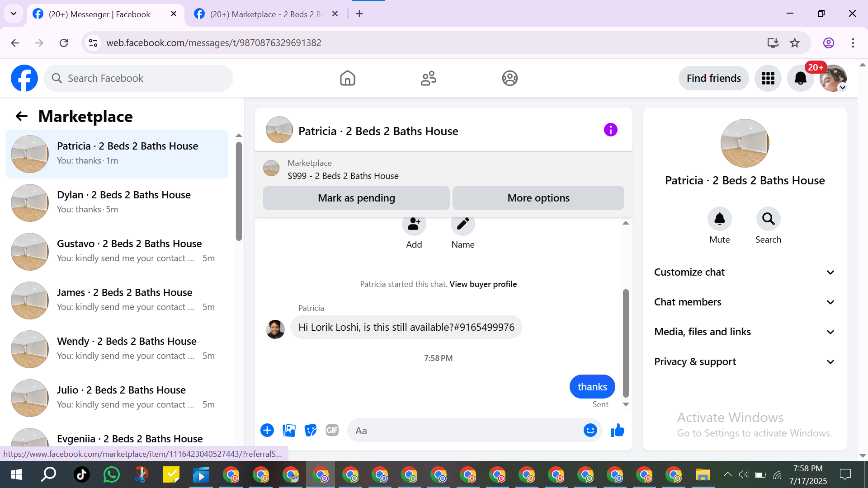Expand the Customize chat section

pos(744,272)
